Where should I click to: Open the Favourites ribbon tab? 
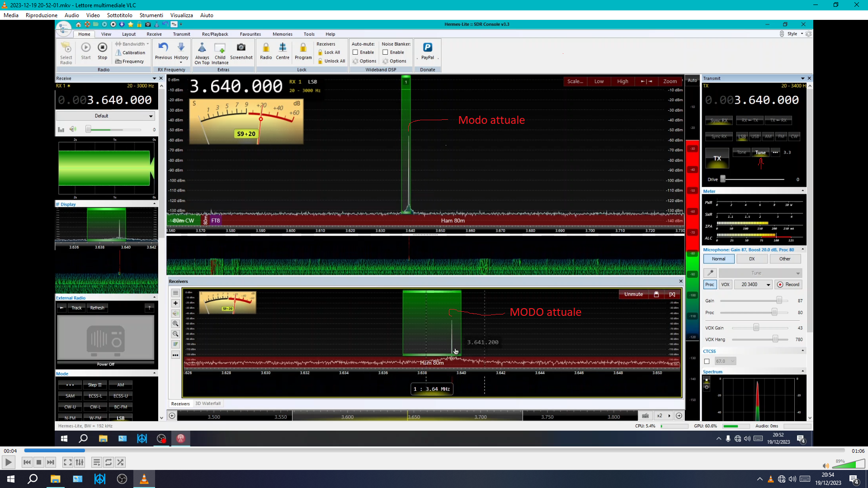(250, 34)
